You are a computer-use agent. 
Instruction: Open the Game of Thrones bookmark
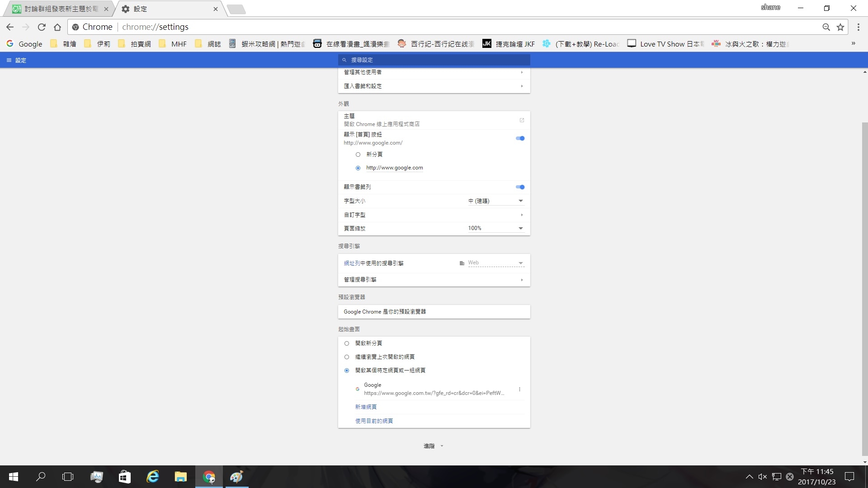point(750,44)
